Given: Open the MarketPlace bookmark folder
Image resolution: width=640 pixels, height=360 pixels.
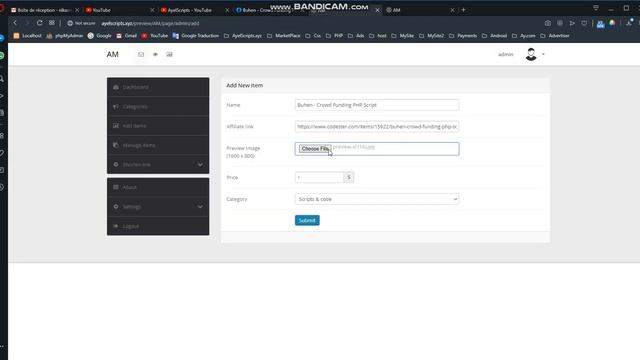Looking at the screenshot, I should point(284,36).
